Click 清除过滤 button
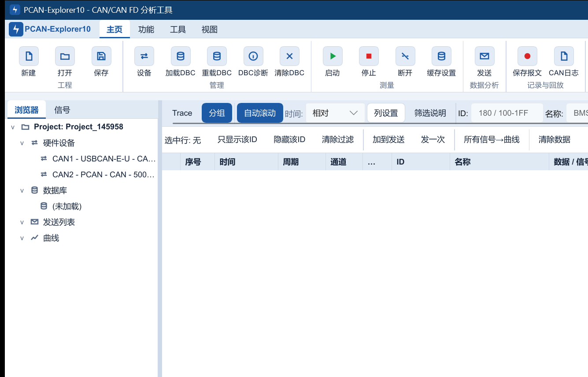 pyautogui.click(x=338, y=139)
